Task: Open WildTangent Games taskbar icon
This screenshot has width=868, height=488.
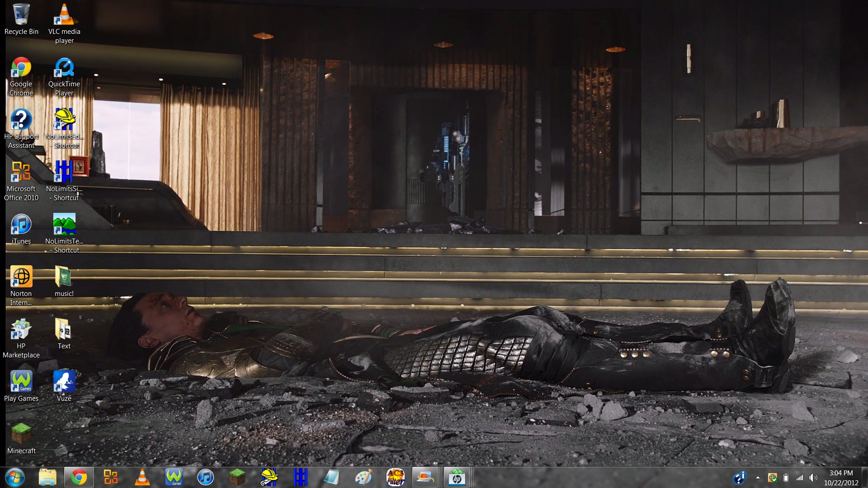Action: 174,477
